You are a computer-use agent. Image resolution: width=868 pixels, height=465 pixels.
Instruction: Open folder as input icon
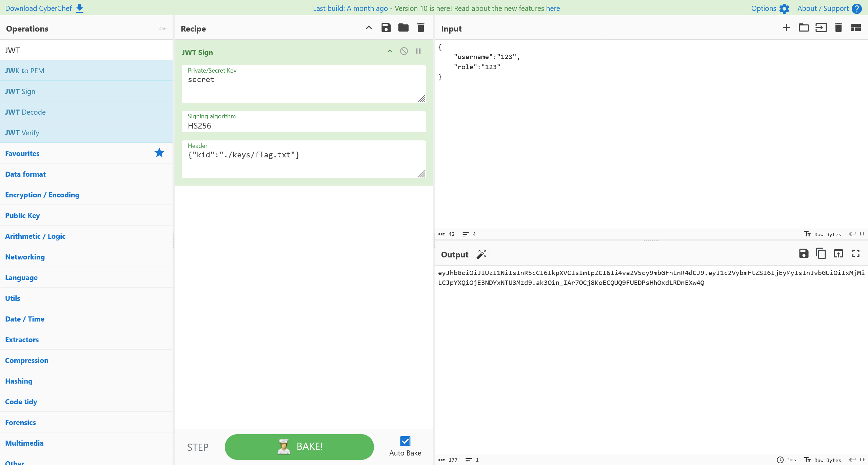pos(804,28)
